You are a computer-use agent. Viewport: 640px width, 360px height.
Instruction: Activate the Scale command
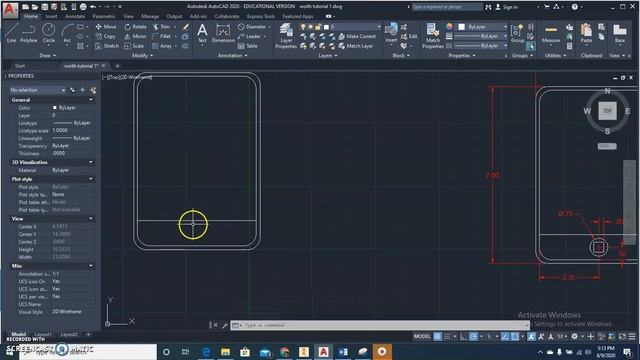point(134,46)
